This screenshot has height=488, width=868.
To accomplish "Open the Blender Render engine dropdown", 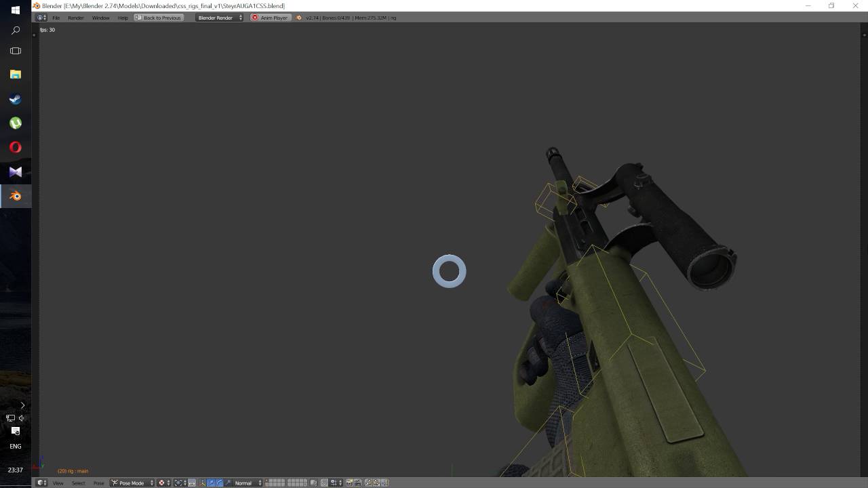I will (x=219, y=18).
